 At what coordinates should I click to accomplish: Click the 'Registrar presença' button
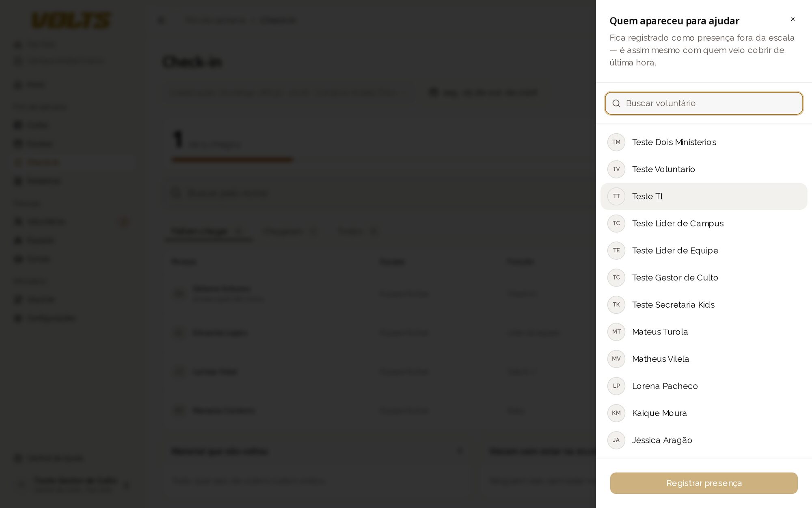pyautogui.click(x=704, y=483)
